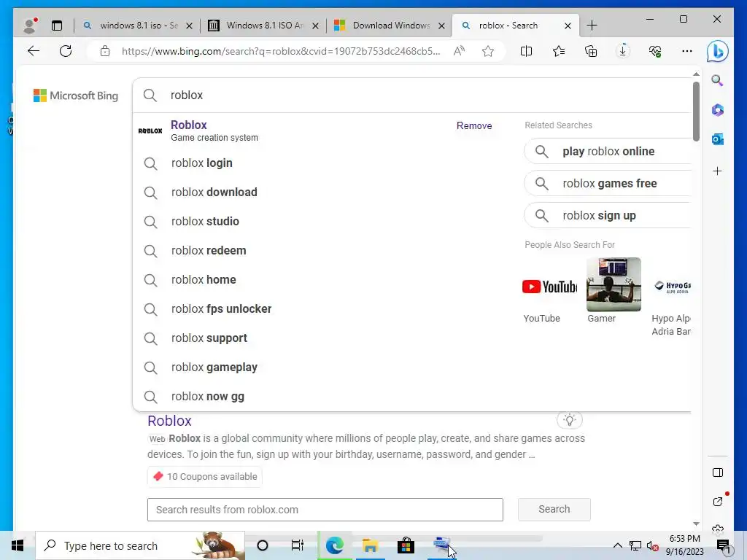Close the Windows 8.1 ISO Archive tab

pyautogui.click(x=315, y=26)
